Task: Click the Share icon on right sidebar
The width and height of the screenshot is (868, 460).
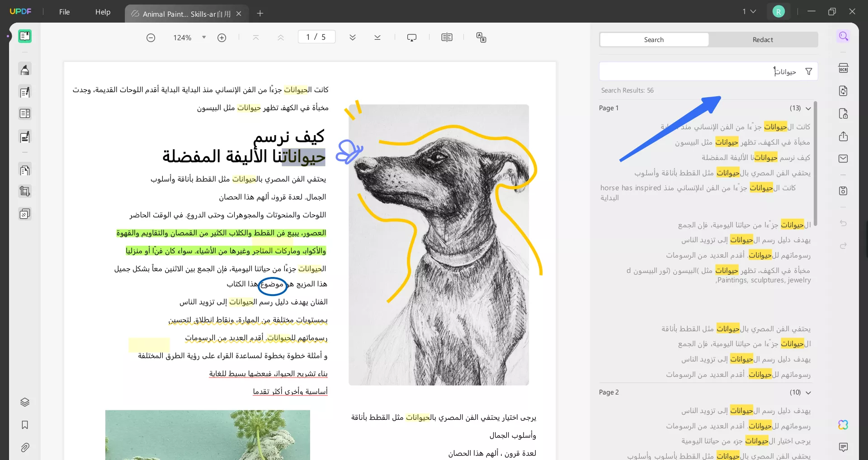Action: [x=843, y=136]
